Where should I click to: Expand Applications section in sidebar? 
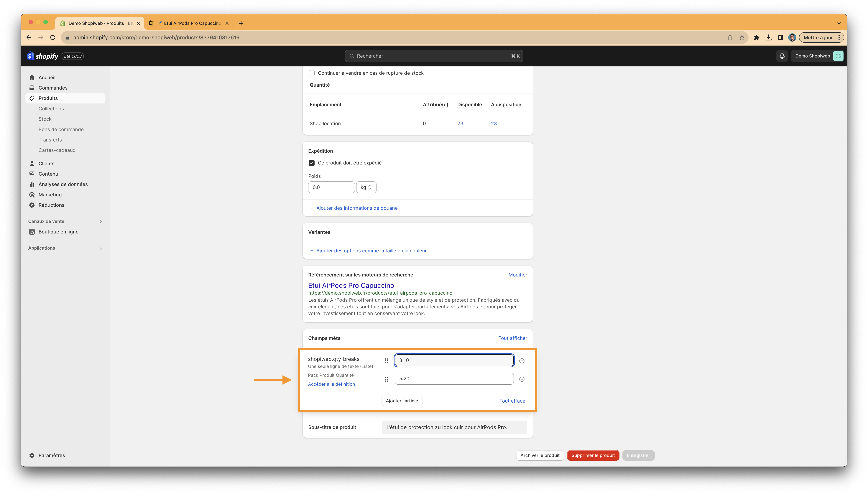click(x=101, y=248)
